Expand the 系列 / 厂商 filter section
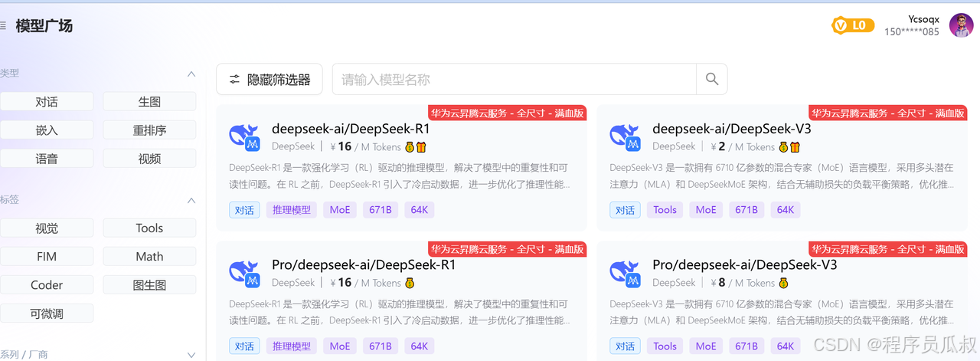 [x=191, y=355]
